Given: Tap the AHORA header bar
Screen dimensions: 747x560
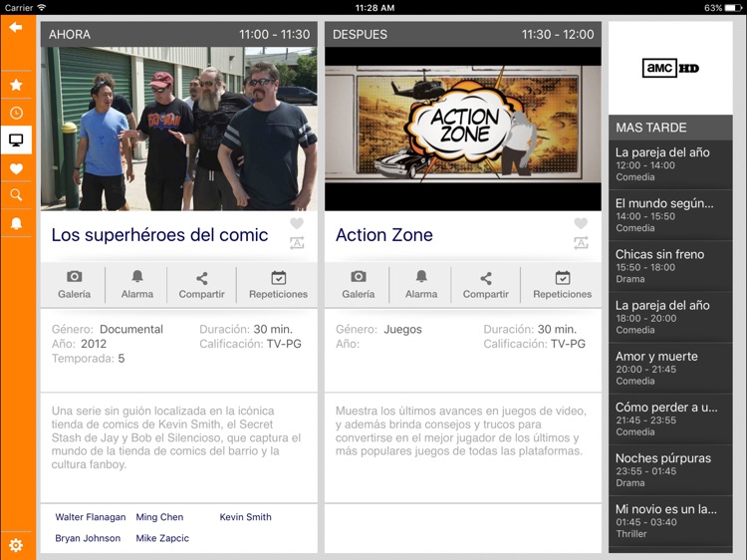Looking at the screenshot, I should [178, 34].
